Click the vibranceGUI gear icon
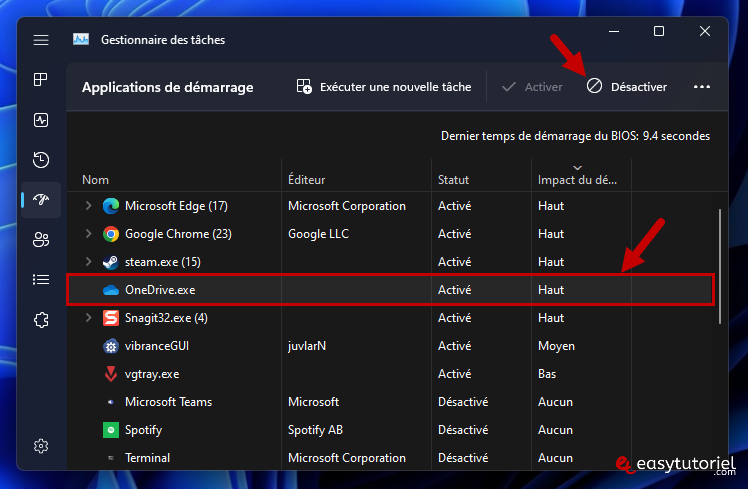The image size is (748, 489). tap(111, 346)
